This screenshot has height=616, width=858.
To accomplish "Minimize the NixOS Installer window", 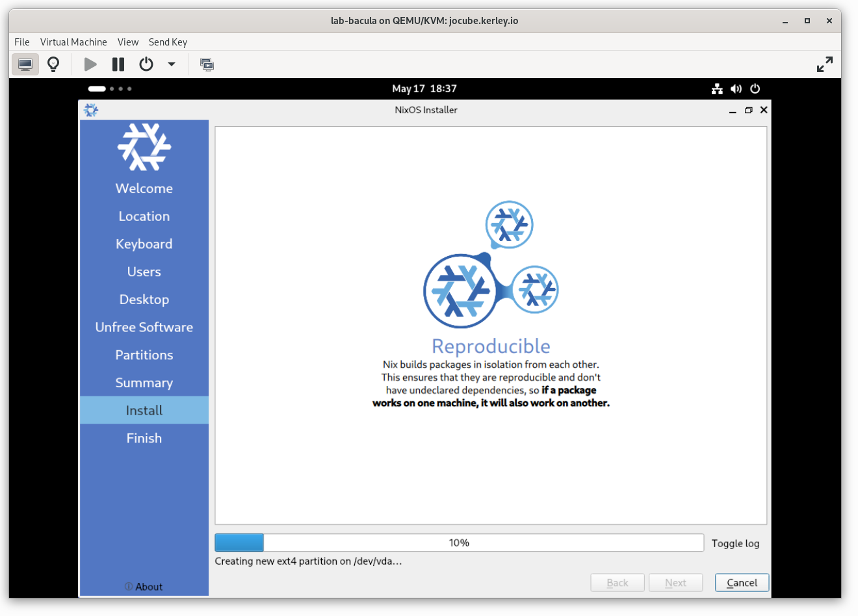I will (x=733, y=110).
